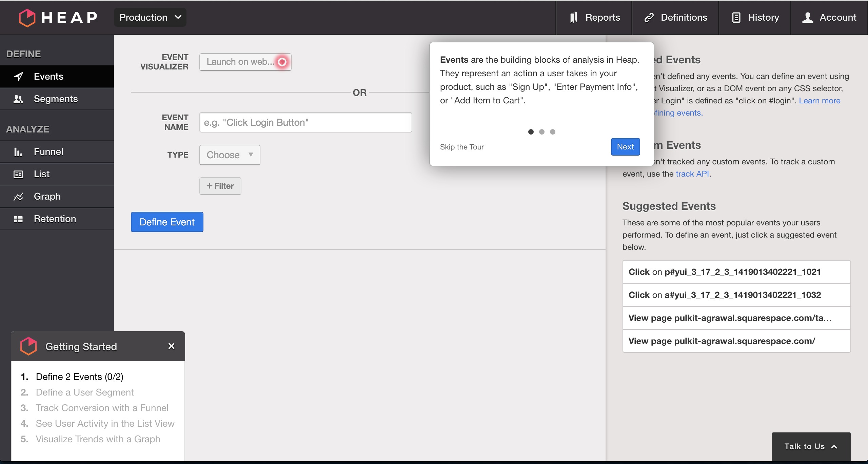Image resolution: width=868 pixels, height=464 pixels.
Task: Click the Segments people icon
Action: pyautogui.click(x=18, y=99)
